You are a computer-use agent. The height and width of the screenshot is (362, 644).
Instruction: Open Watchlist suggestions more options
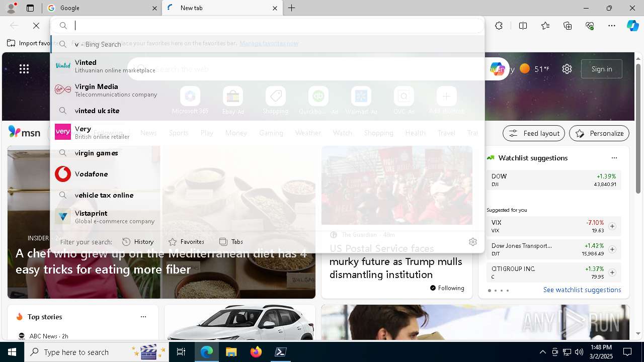coord(614,158)
